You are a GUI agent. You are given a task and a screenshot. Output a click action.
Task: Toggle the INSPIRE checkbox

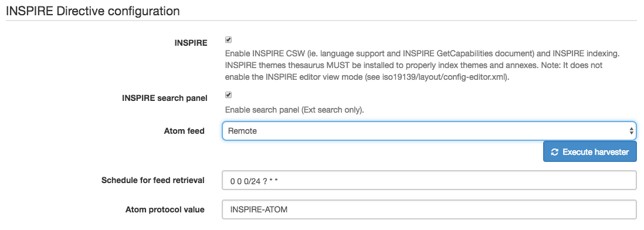pyautogui.click(x=229, y=40)
